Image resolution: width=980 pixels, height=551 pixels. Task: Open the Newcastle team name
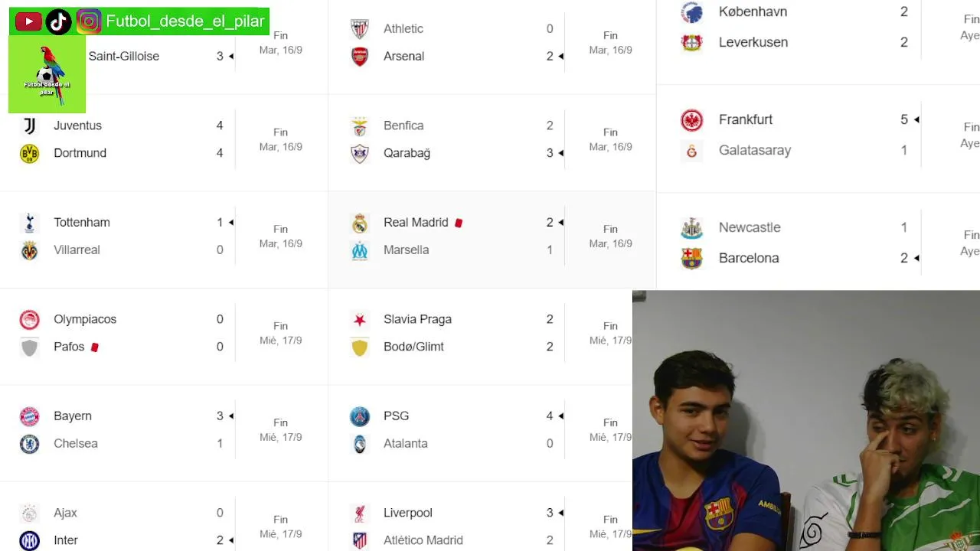750,227
